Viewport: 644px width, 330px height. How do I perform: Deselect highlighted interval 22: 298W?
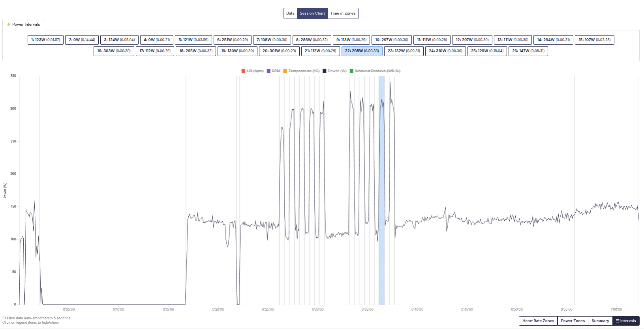(362, 51)
